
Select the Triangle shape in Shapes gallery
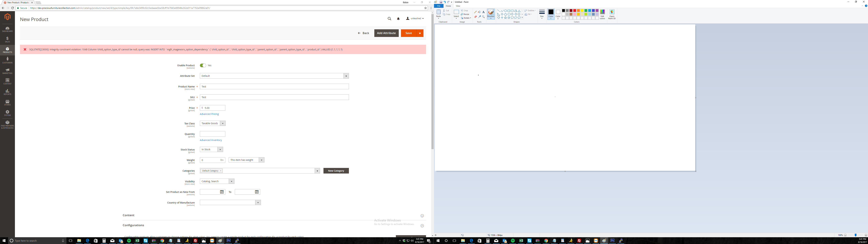click(519, 11)
